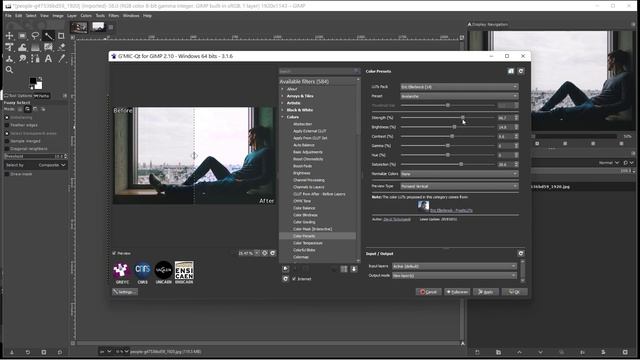Image resolution: width=640 pixels, height=360 pixels.
Task: Click the zoom-in icon under G'MIC preview
Action: 264,253
